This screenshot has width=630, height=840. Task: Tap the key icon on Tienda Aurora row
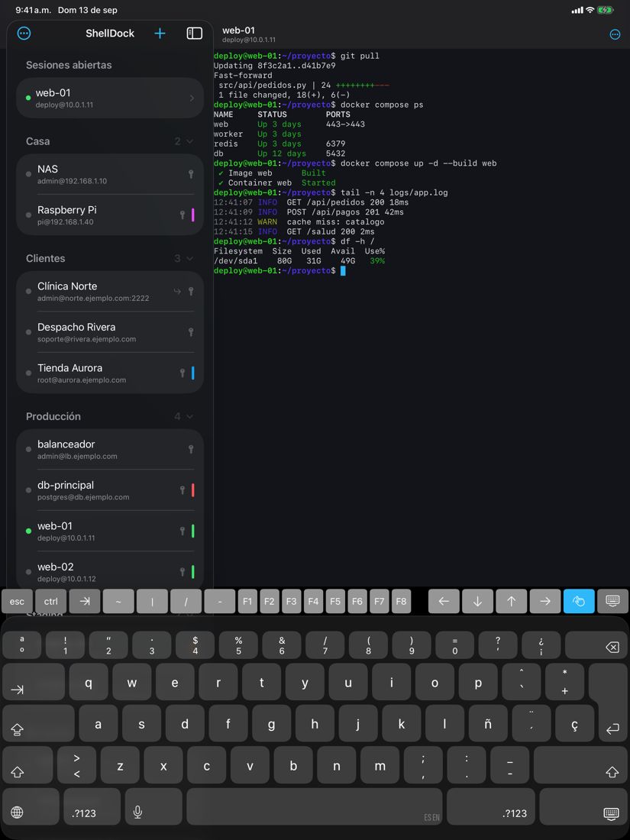pos(183,373)
